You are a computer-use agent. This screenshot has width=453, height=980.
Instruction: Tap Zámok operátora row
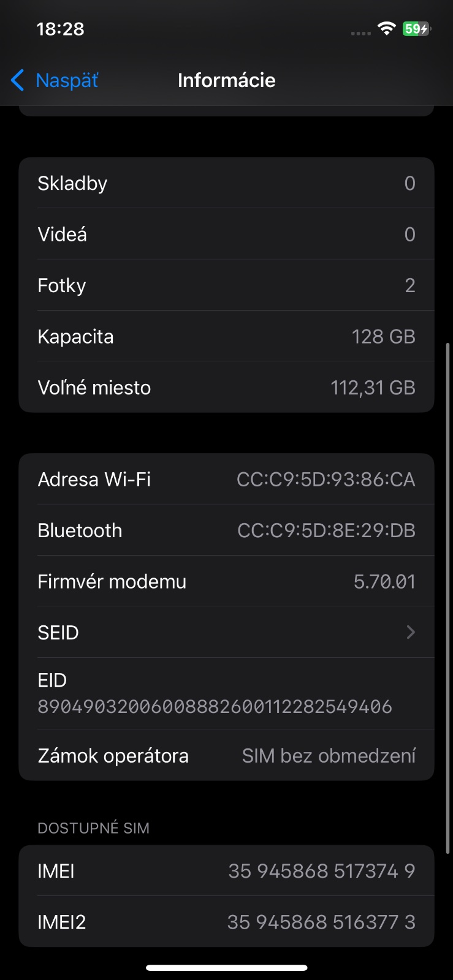226,756
